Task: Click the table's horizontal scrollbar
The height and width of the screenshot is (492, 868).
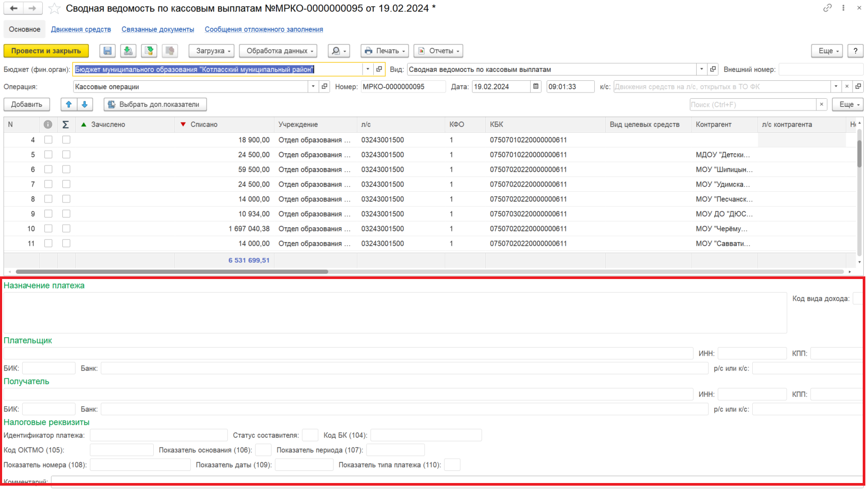Action: [x=172, y=272]
